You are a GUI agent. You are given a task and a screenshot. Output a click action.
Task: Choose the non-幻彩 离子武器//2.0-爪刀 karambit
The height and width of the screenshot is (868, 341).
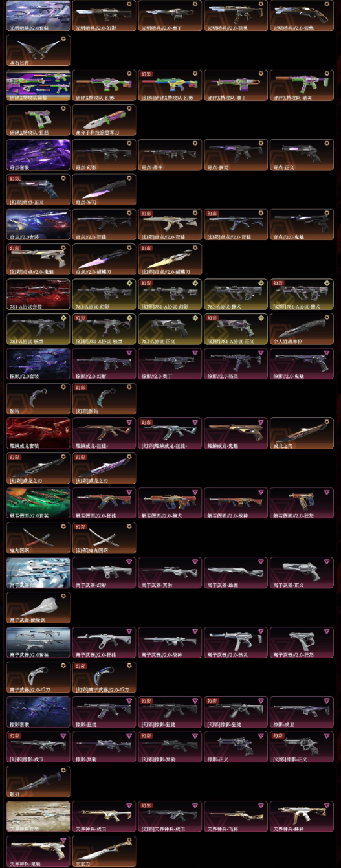pyautogui.click(x=38, y=677)
